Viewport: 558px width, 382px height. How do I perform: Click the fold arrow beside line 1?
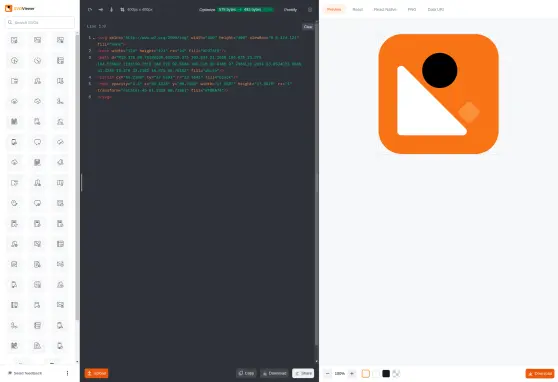pyautogui.click(x=94, y=38)
